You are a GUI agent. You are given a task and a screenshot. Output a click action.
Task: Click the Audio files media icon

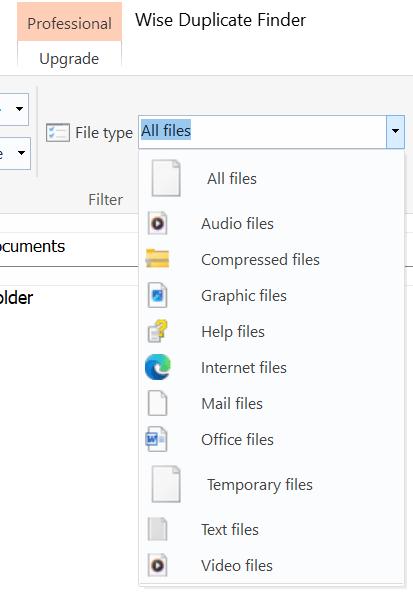point(157,224)
